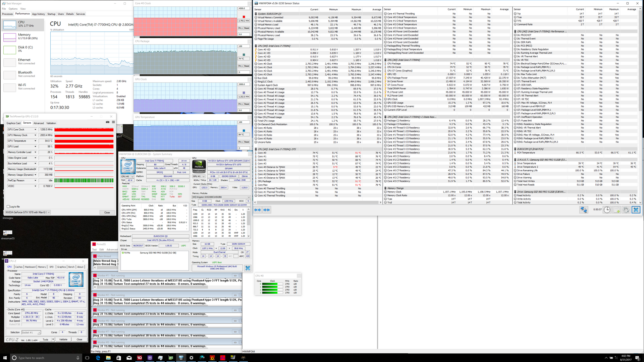Switch to GPU-Z Graphics Card tab
Image resolution: width=644 pixels, height=362 pixels.
click(x=13, y=123)
